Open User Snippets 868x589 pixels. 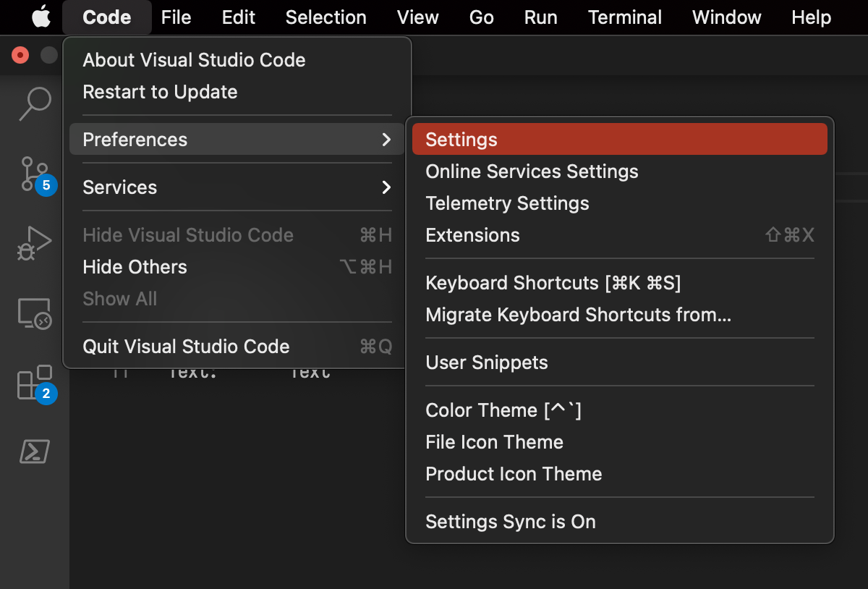pos(620,363)
